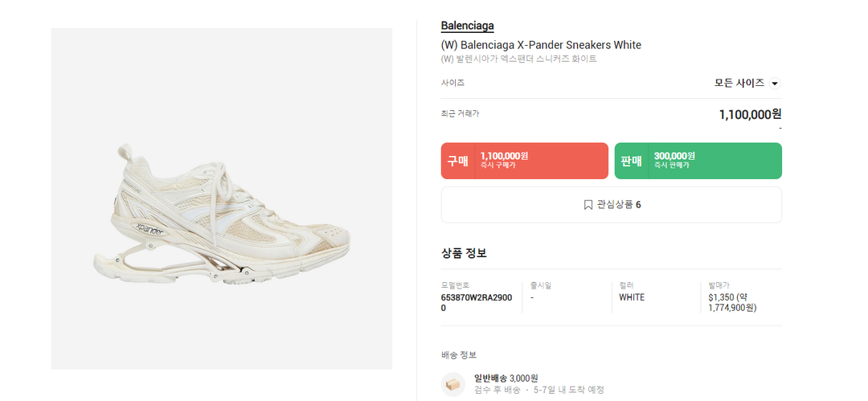Image resolution: width=868 pixels, height=401 pixels.
Task: Select the model number 653870W2RA29000
Action: [477, 302]
